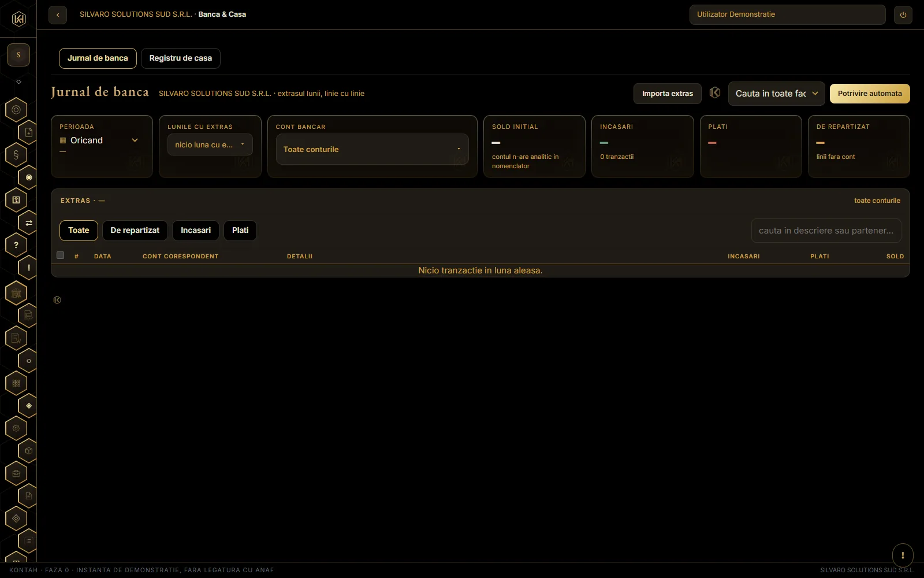
Task: Click the round exclamation help bubble at bottom right
Action: [x=903, y=555]
